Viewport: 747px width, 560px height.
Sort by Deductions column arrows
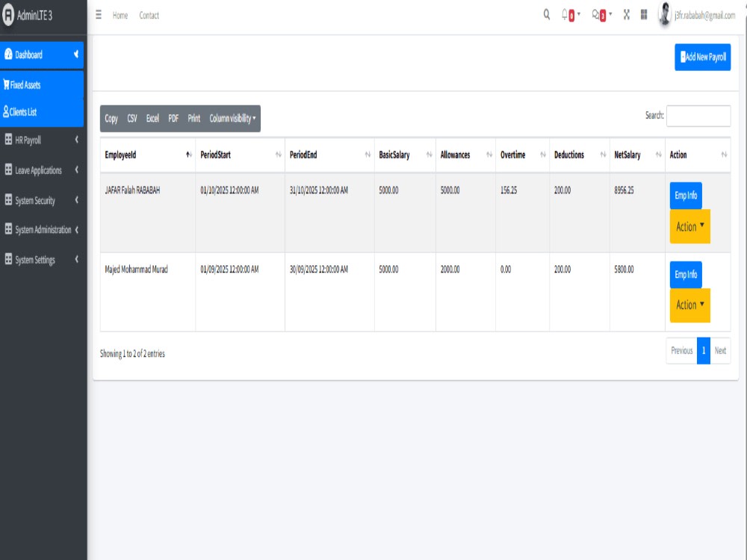(x=603, y=155)
